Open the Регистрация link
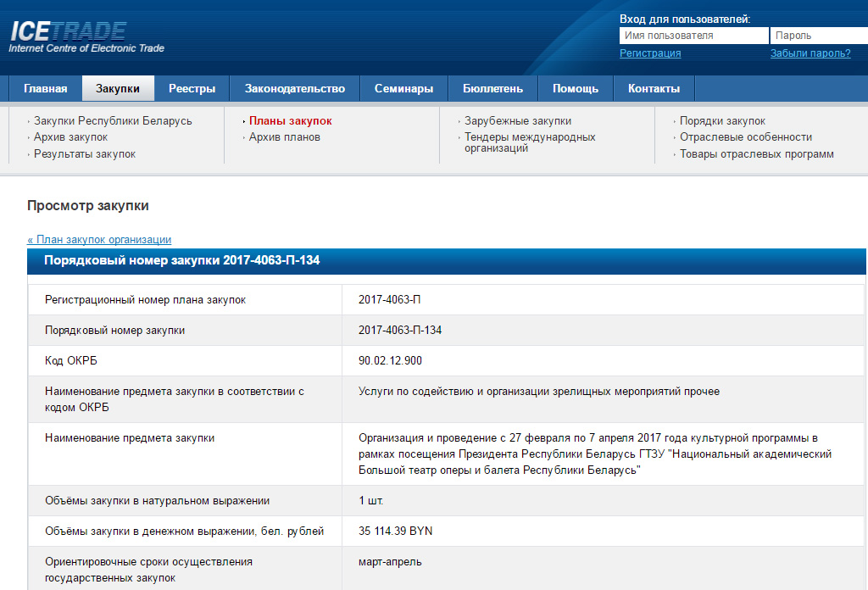 click(650, 53)
